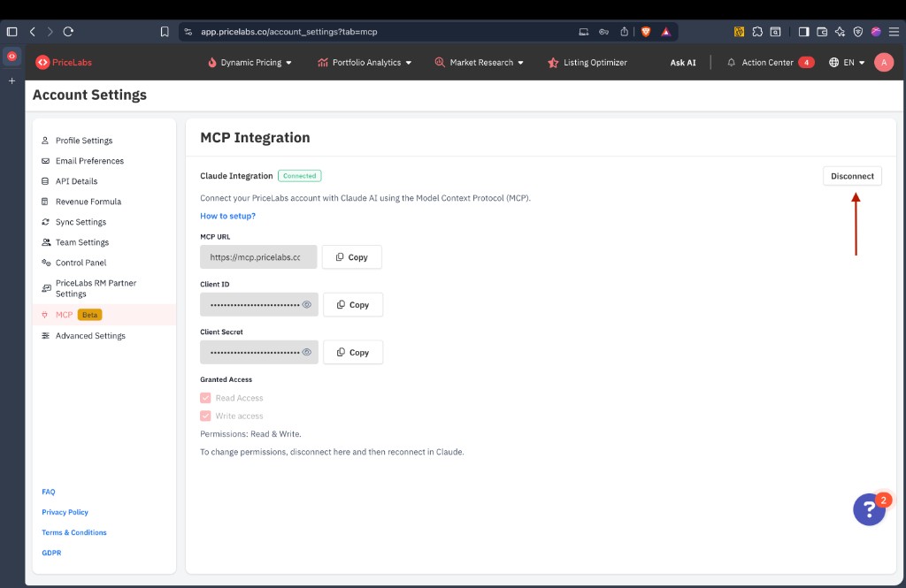The width and height of the screenshot is (906, 588).
Task: Reveal the Client ID eye icon
Action: (x=307, y=304)
